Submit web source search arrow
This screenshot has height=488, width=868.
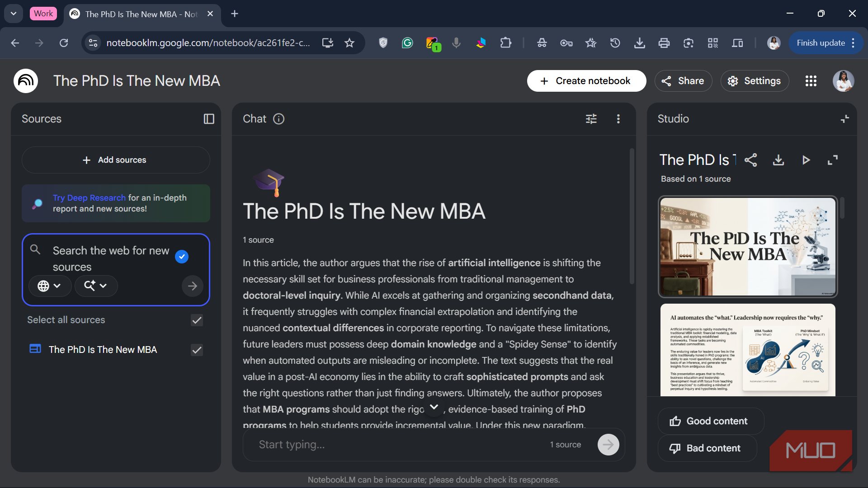click(193, 286)
